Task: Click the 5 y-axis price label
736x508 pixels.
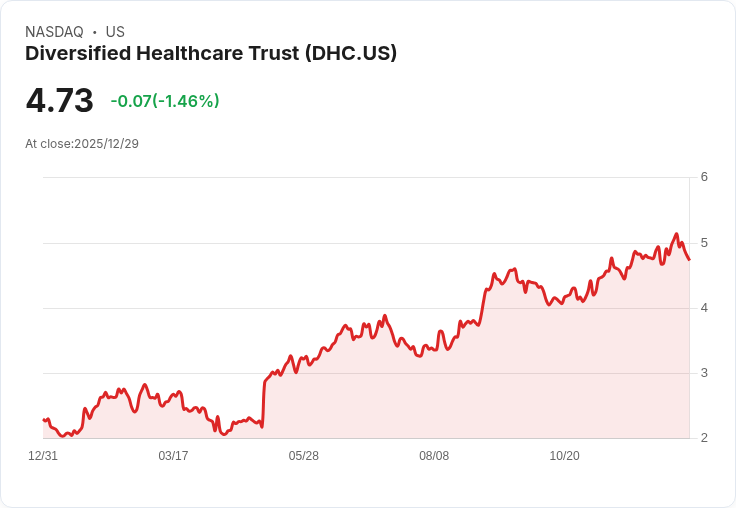Action: [x=704, y=243]
